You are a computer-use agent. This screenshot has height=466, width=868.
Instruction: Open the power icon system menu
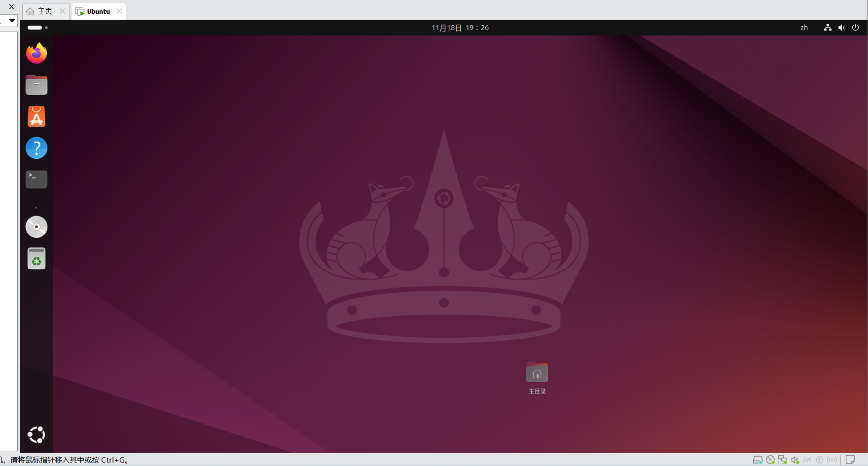point(855,28)
